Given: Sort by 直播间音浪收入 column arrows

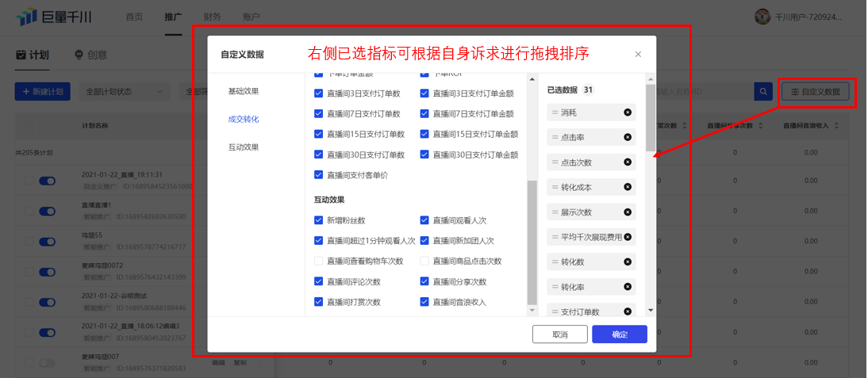Looking at the screenshot, I should (836, 126).
